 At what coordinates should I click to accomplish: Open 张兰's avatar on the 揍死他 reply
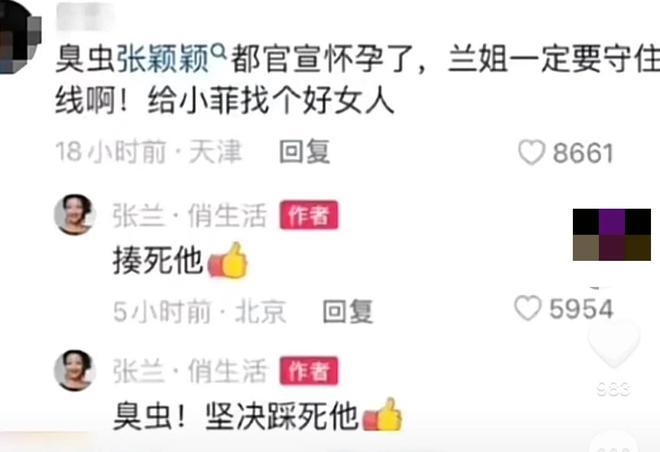[x=75, y=215]
